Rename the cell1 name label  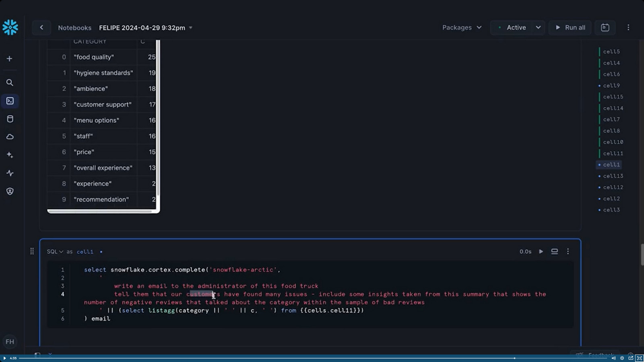click(85, 252)
